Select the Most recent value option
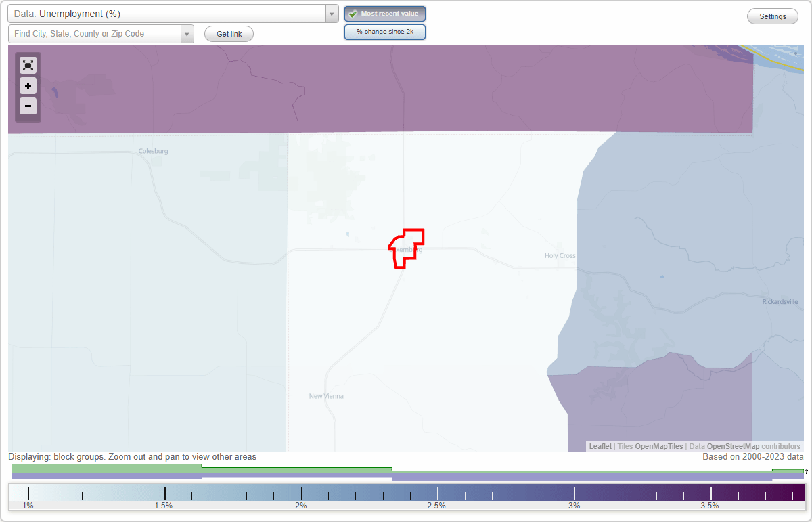Screen dimensions: 812x522 pyautogui.click(x=385, y=14)
